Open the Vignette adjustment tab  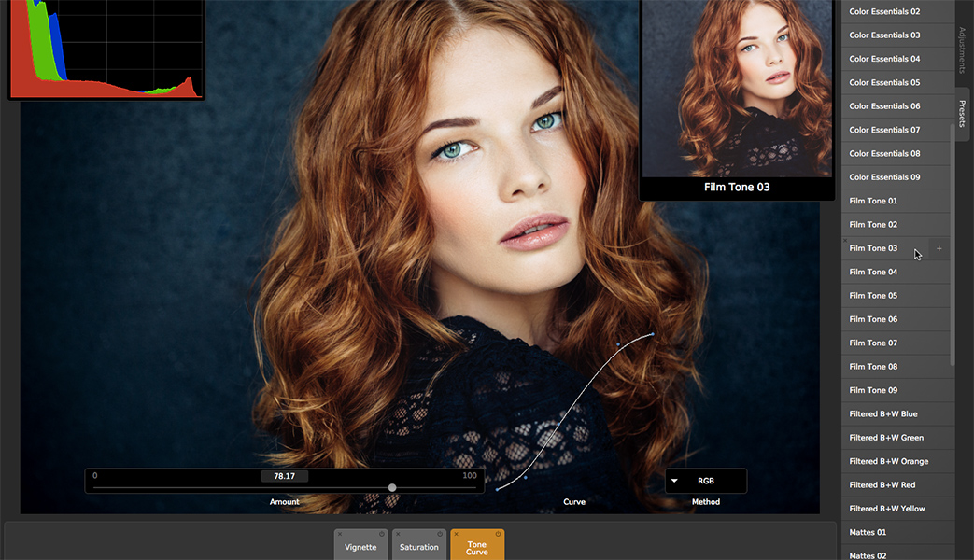coord(360,548)
